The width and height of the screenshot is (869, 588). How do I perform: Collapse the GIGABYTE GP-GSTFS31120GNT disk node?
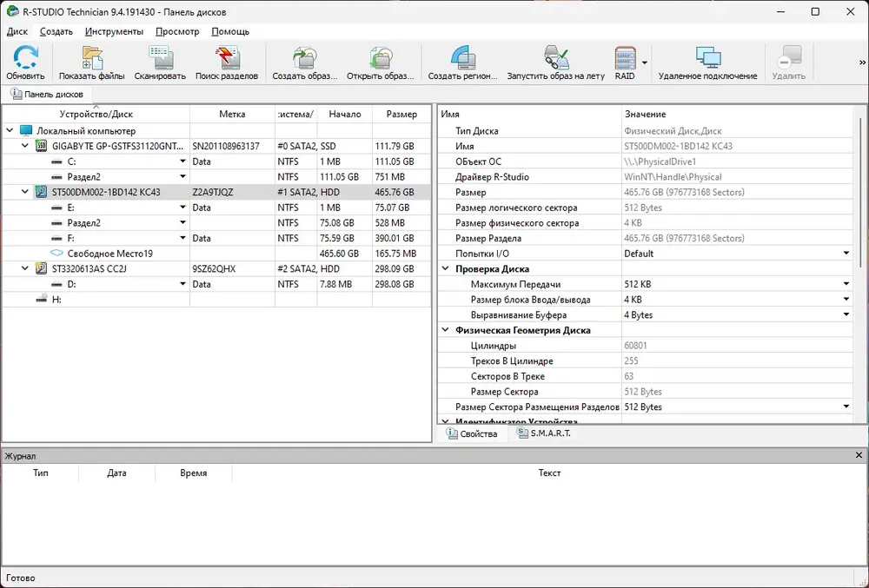point(25,146)
